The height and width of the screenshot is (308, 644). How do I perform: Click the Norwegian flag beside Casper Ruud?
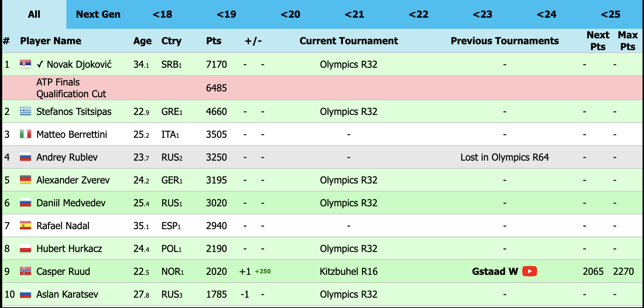[x=25, y=271]
